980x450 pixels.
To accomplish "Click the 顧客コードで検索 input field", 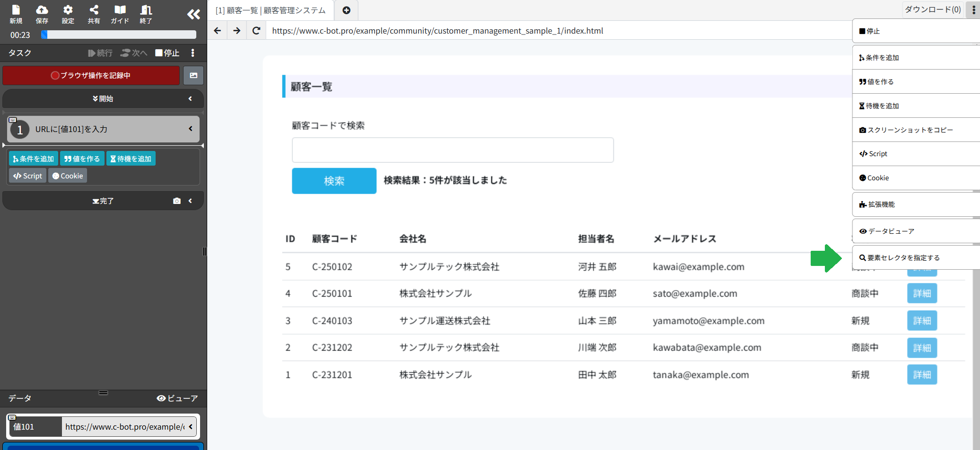I will tap(453, 150).
